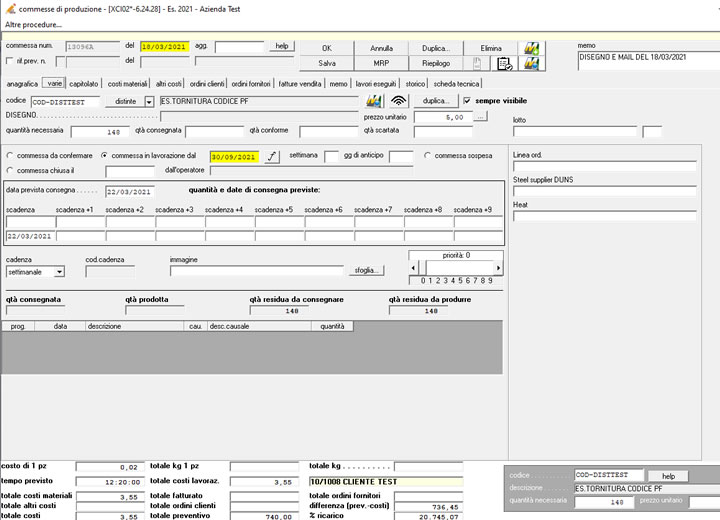Enable the 'rif.prev. n.' checkbox
Viewport: 720px width, 520px height.
click(x=11, y=62)
